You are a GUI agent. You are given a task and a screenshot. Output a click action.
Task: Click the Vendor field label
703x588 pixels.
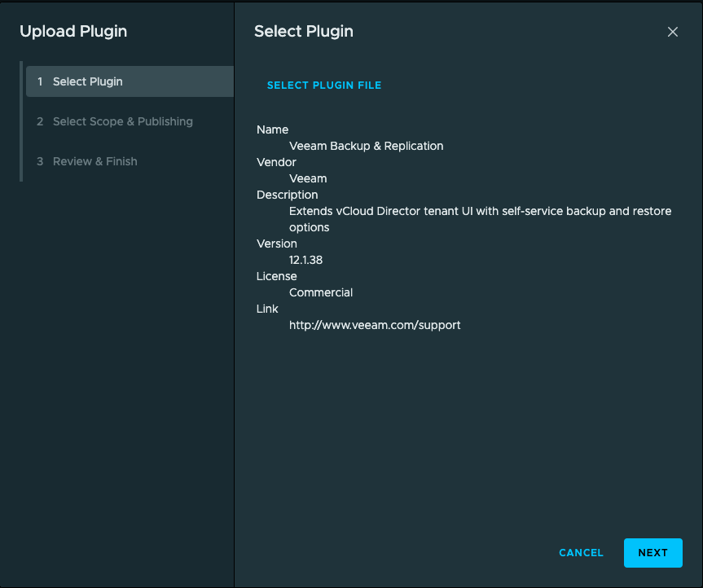pos(276,162)
